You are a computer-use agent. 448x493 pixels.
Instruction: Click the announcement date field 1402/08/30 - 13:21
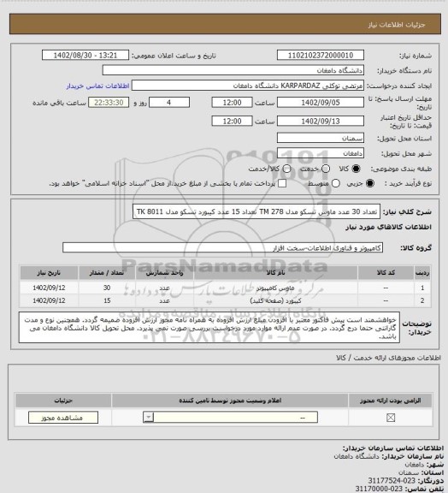(85, 56)
